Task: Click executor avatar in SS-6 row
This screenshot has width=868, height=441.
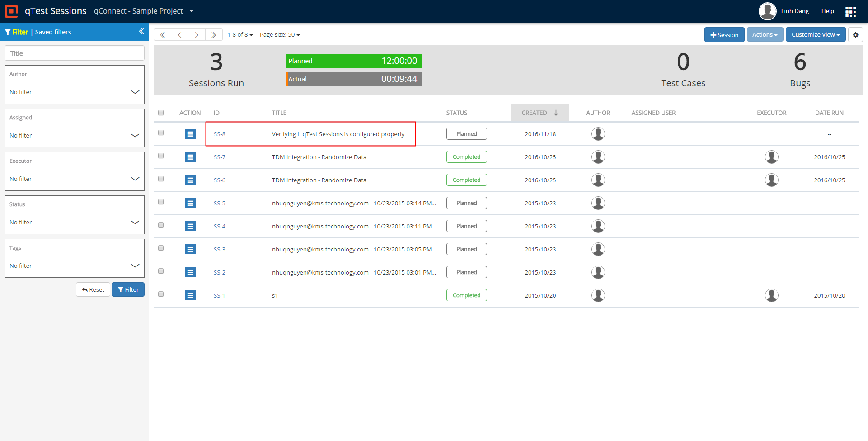Action: [x=772, y=180]
